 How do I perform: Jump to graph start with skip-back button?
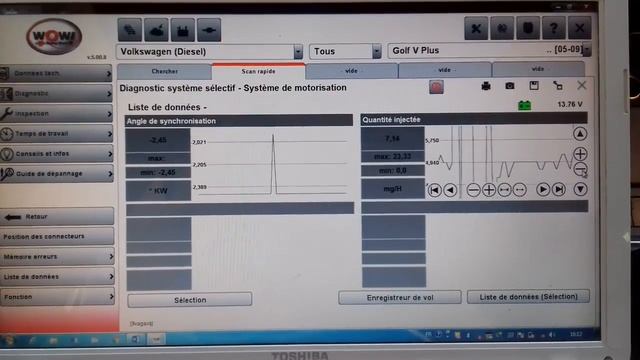pyautogui.click(x=434, y=190)
